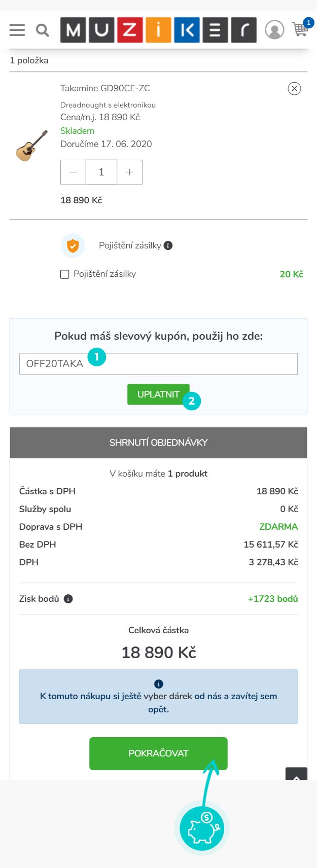This screenshot has width=317, height=868.
Task: Open the shopping cart icon
Action: (300, 29)
